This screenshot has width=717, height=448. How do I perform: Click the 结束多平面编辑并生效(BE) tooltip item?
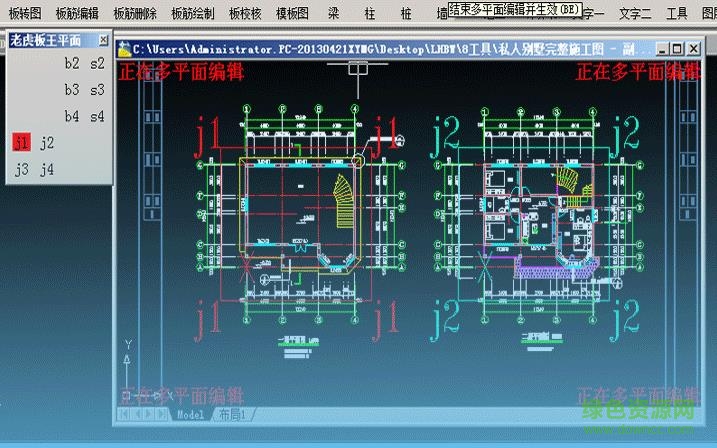514,9
